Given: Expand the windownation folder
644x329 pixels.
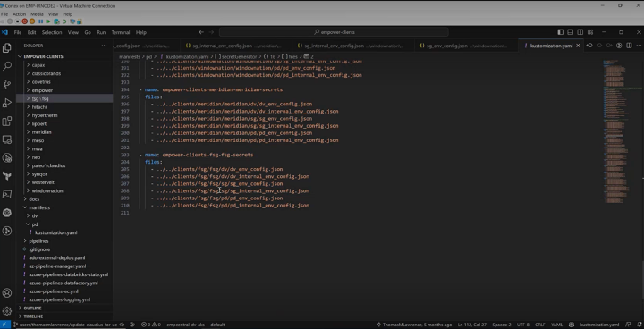Looking at the screenshot, I should click(x=47, y=190).
